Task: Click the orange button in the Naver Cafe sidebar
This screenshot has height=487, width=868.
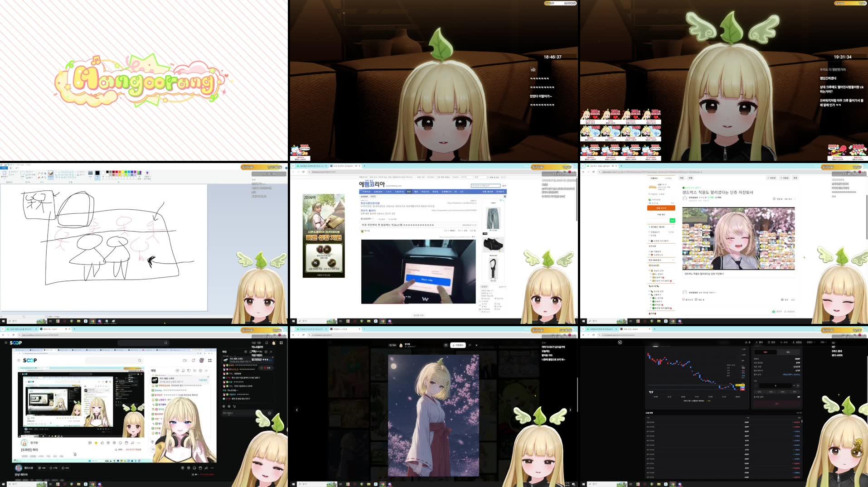Action: pos(661,208)
